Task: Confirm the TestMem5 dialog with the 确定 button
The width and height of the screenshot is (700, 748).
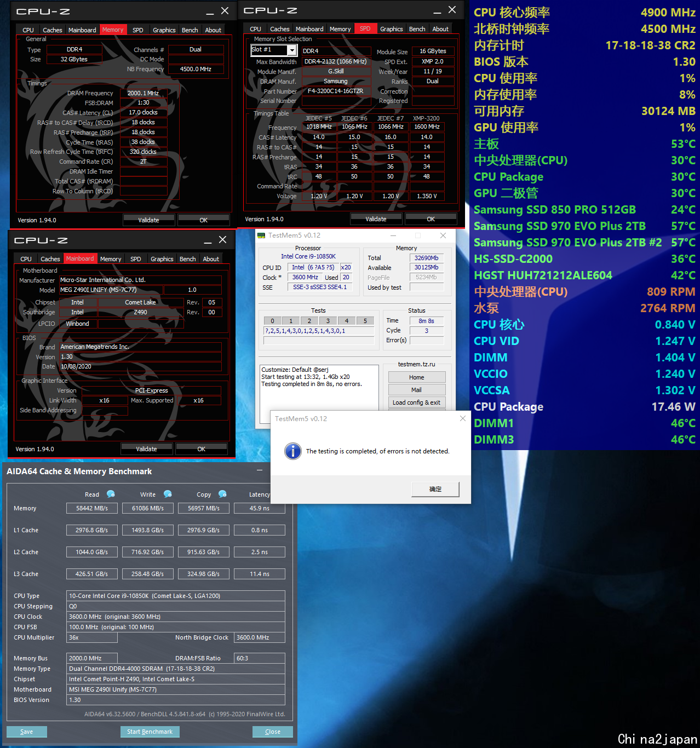Action: point(435,489)
